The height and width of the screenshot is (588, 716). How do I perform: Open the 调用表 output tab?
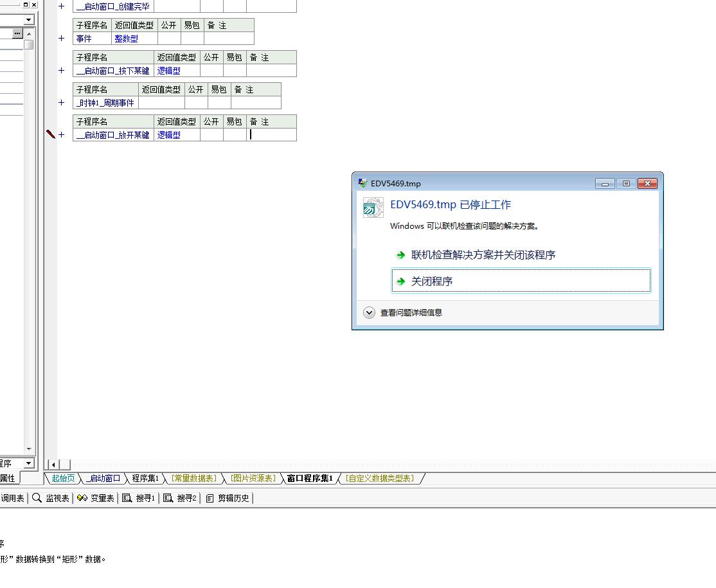(12, 498)
